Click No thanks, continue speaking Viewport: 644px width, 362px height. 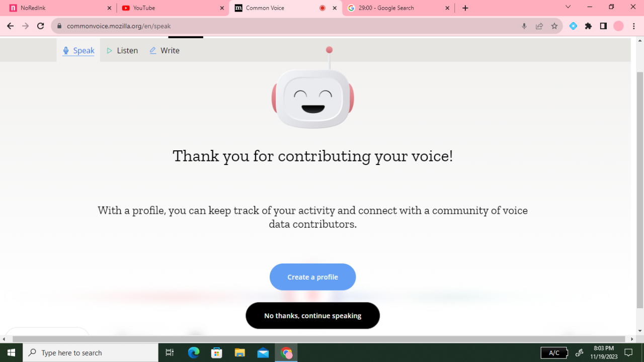tap(312, 316)
